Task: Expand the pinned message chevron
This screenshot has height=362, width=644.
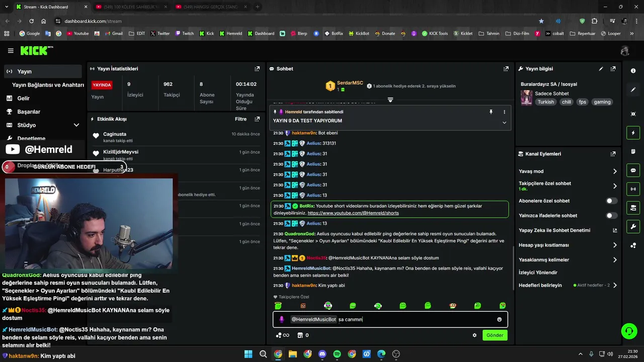Action: coord(504,123)
